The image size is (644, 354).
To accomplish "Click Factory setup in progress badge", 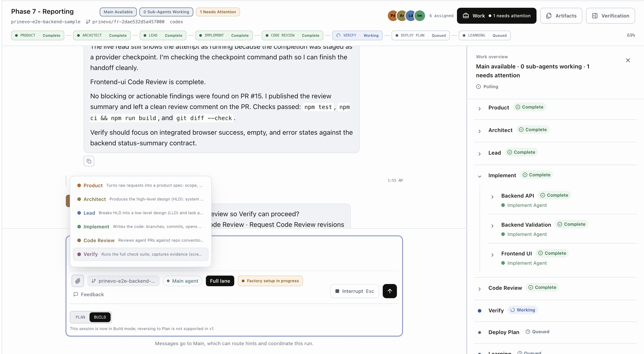I will [270, 281].
